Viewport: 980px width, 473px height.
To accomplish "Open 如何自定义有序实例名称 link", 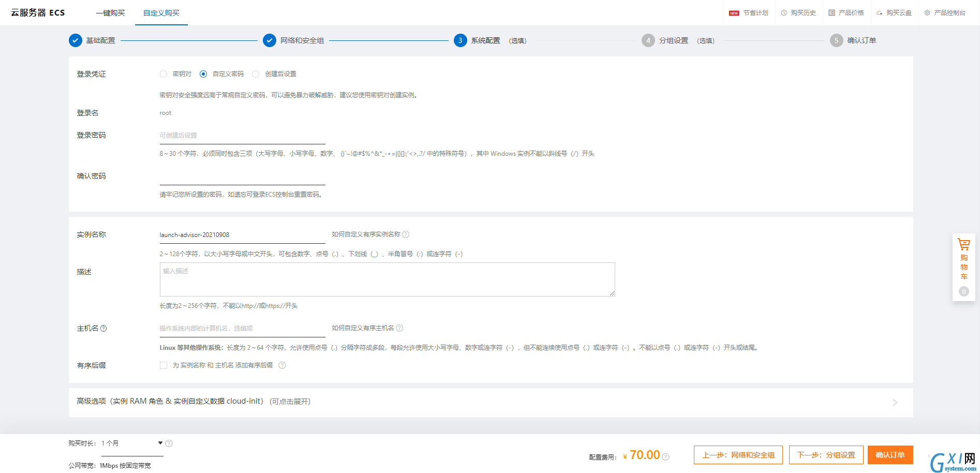I will pyautogui.click(x=366, y=234).
